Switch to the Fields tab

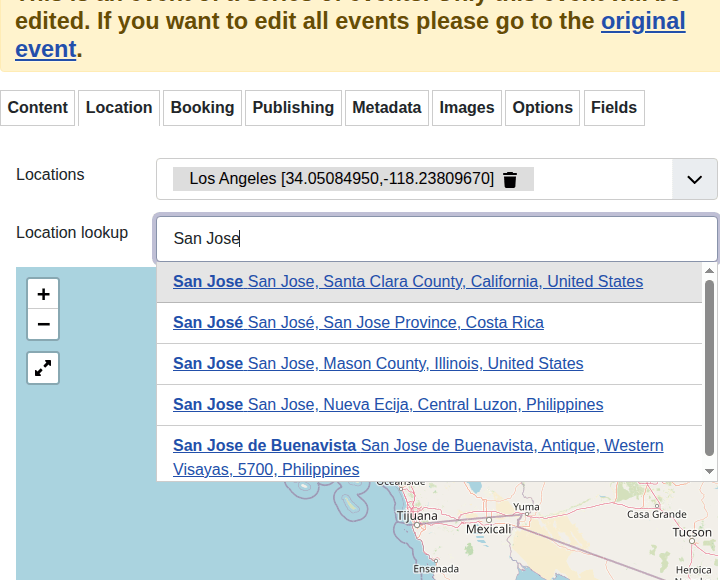(614, 108)
